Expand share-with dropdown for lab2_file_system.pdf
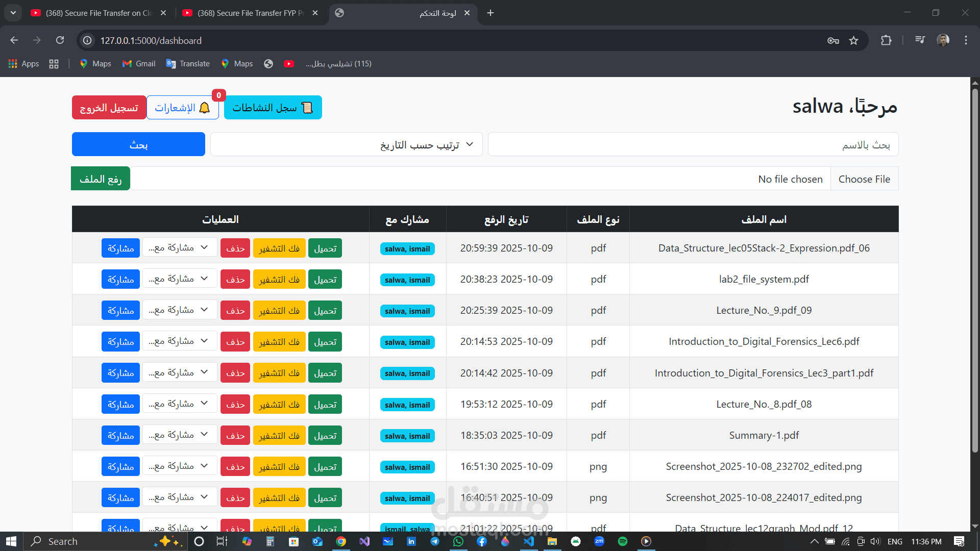Viewport: 980px width, 551px height. [179, 279]
